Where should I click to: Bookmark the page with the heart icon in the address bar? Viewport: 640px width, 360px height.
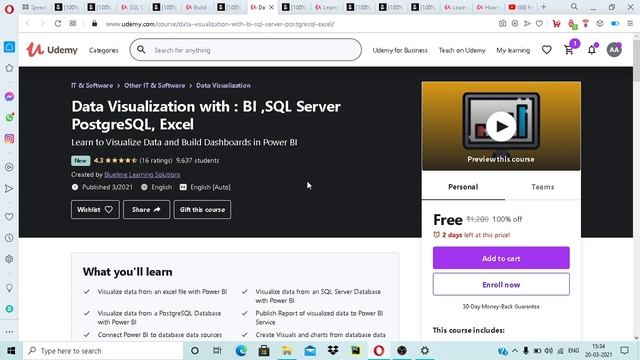point(539,24)
